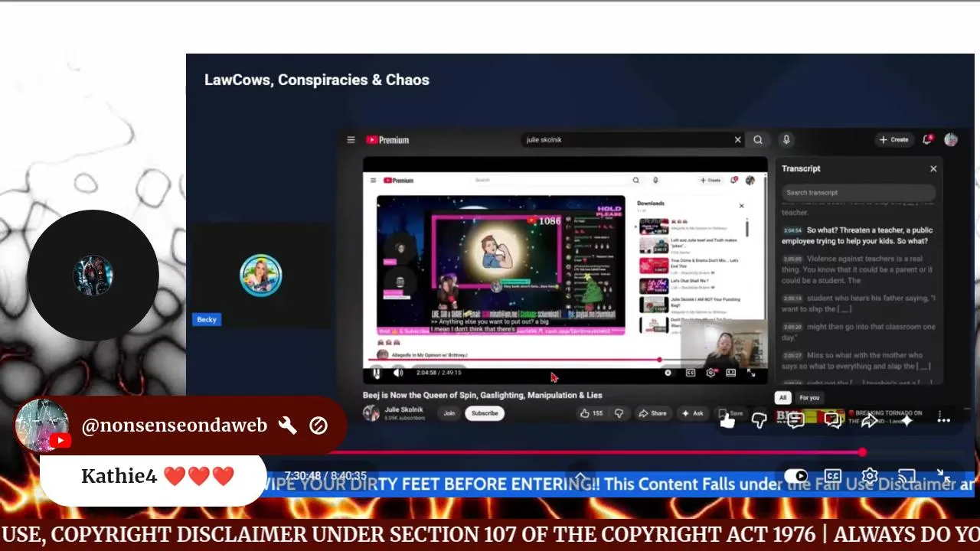Like the video with 155 likes

tap(592, 413)
